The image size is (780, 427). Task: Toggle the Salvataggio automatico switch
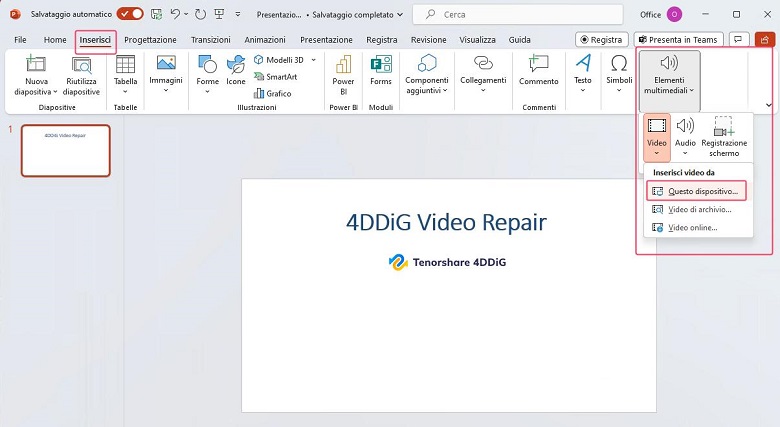130,14
